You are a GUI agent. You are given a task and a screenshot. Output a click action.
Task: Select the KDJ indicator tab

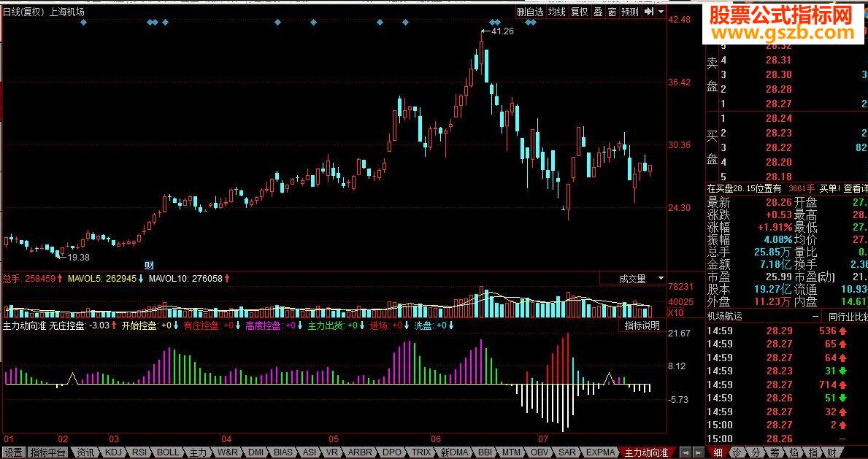tap(113, 452)
